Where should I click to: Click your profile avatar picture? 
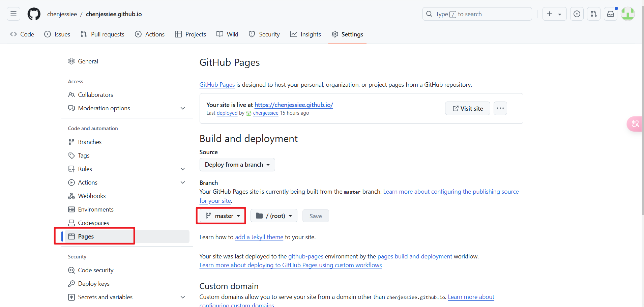628,14
